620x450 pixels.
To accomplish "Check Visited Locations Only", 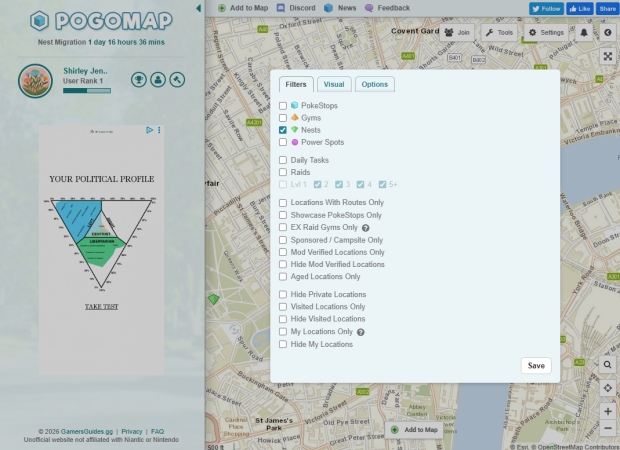I will click(x=283, y=306).
